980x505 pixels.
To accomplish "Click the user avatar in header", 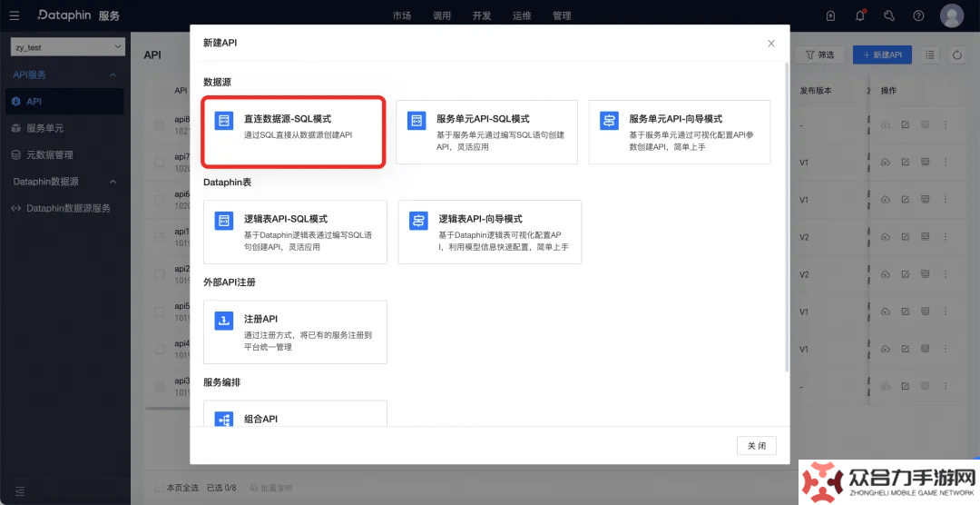I will pos(952,15).
